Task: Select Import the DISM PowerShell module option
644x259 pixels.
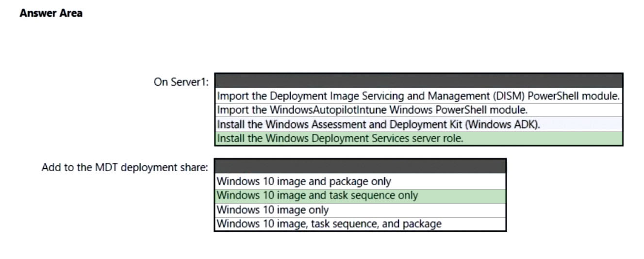Action: pyautogui.click(x=418, y=96)
